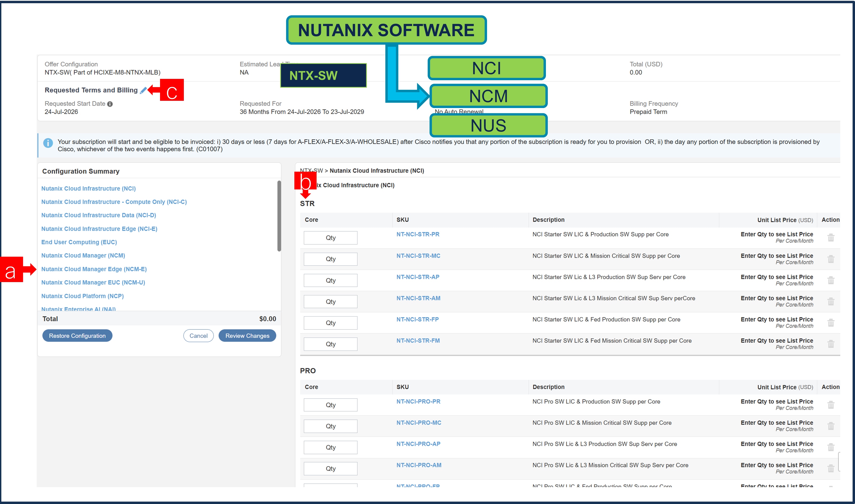The width and height of the screenshot is (855, 504).
Task: Focus Qty field for NT-NCI-STR-FP
Action: click(330, 323)
